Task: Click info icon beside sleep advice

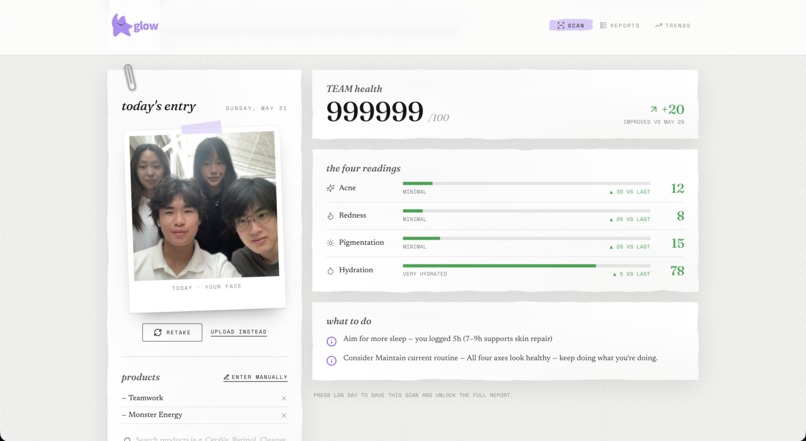Action: [x=332, y=341]
